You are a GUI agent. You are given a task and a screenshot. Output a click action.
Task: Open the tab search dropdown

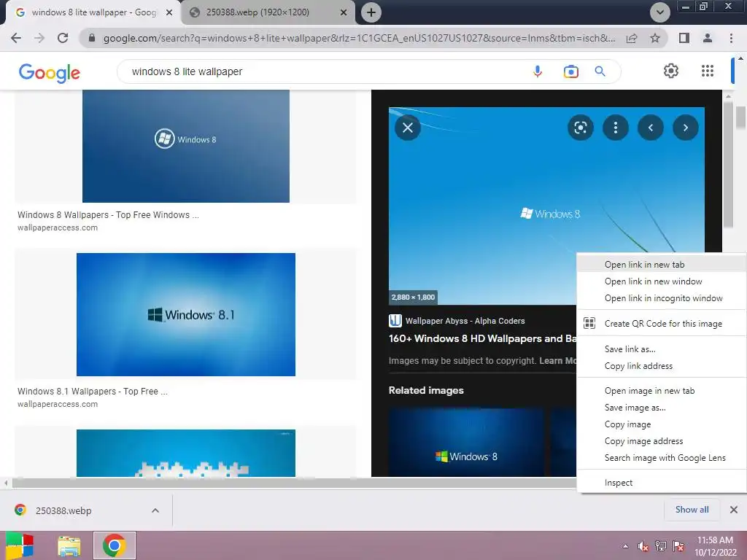tap(659, 12)
